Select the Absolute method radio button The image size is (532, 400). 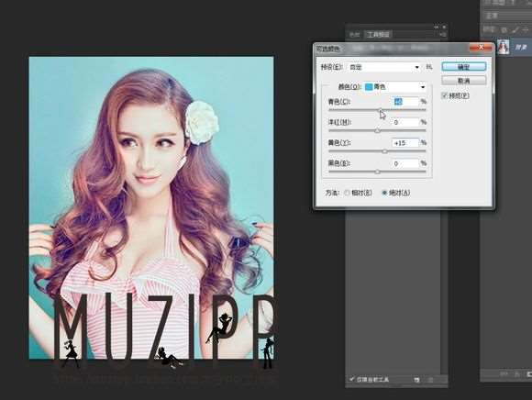point(384,193)
